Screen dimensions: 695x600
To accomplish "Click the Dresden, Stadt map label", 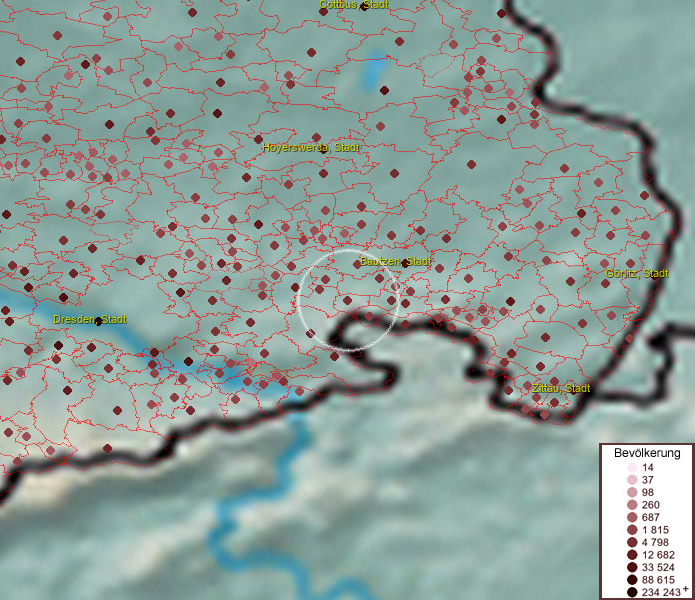I will [89, 319].
